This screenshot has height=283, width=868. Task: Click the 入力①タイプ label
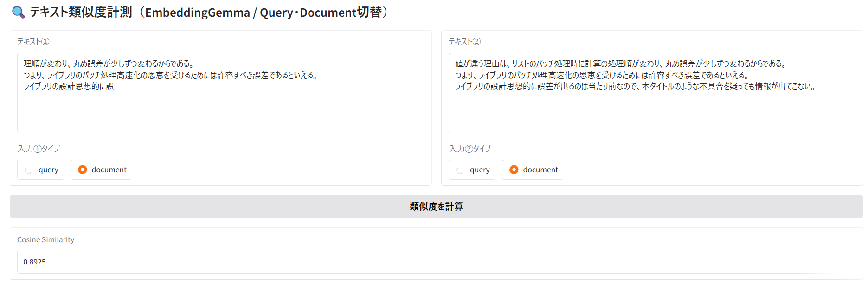pos(39,149)
